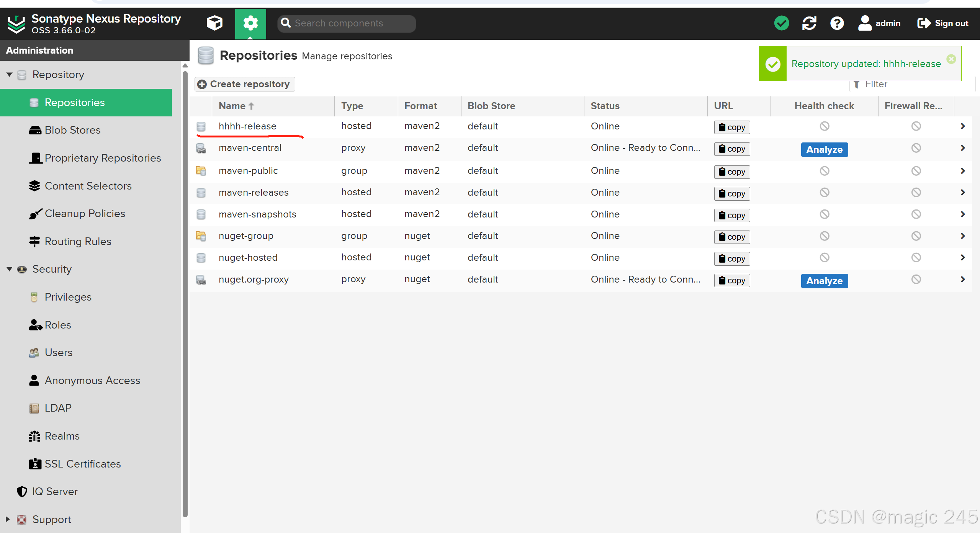Image resolution: width=980 pixels, height=533 pixels.
Task: Collapse the Repository tree section
Action: coord(9,74)
